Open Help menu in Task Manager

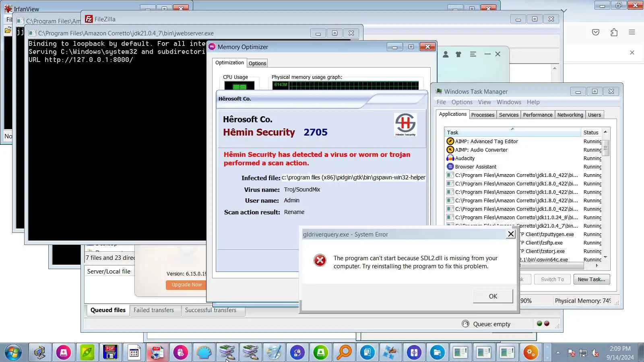tap(533, 102)
